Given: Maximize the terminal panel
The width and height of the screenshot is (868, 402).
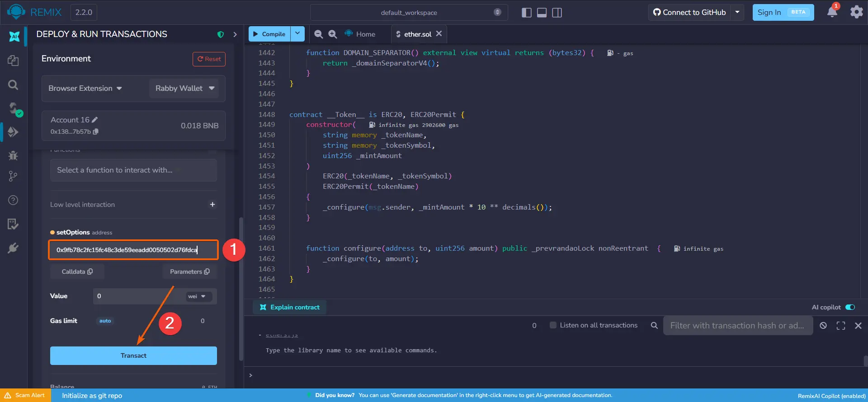Looking at the screenshot, I should [x=841, y=326].
